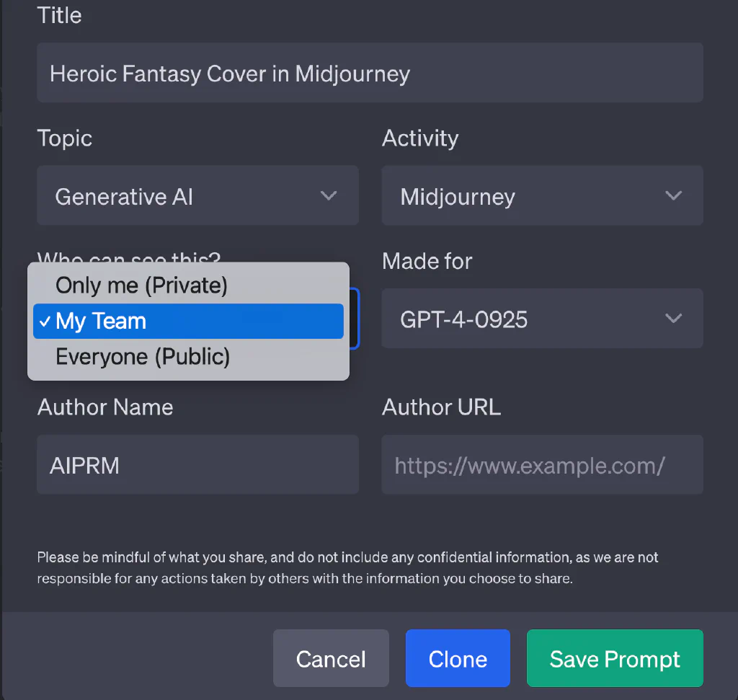This screenshot has width=738, height=700.
Task: Click the chevron arrow in the Activity dropdown
Action: click(x=673, y=196)
